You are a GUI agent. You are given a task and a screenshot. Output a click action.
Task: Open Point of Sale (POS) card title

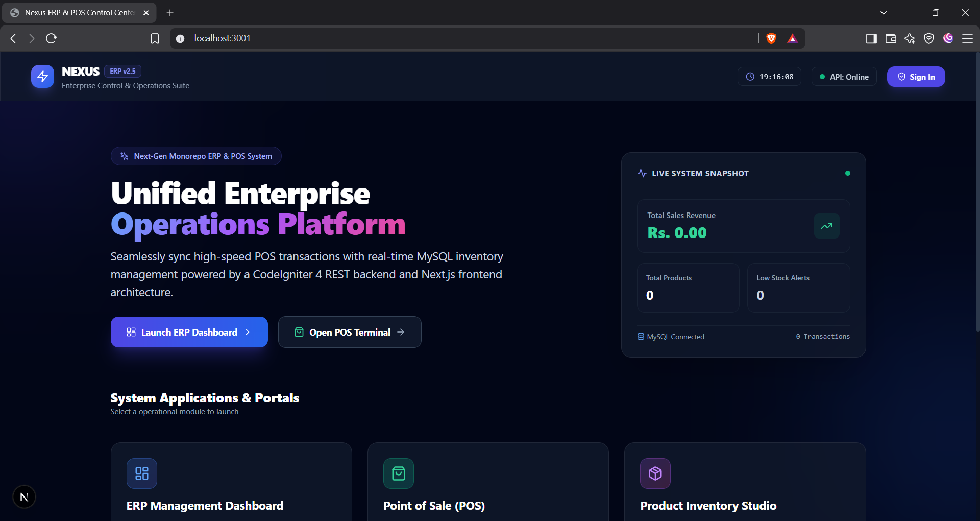point(434,506)
